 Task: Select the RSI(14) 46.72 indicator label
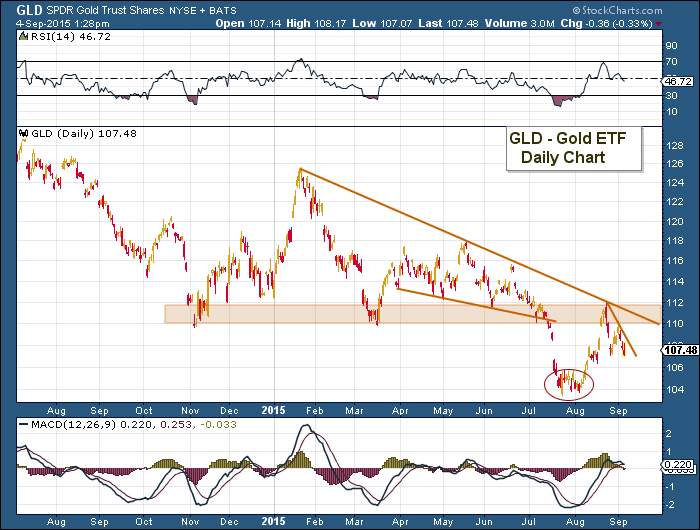coord(70,37)
